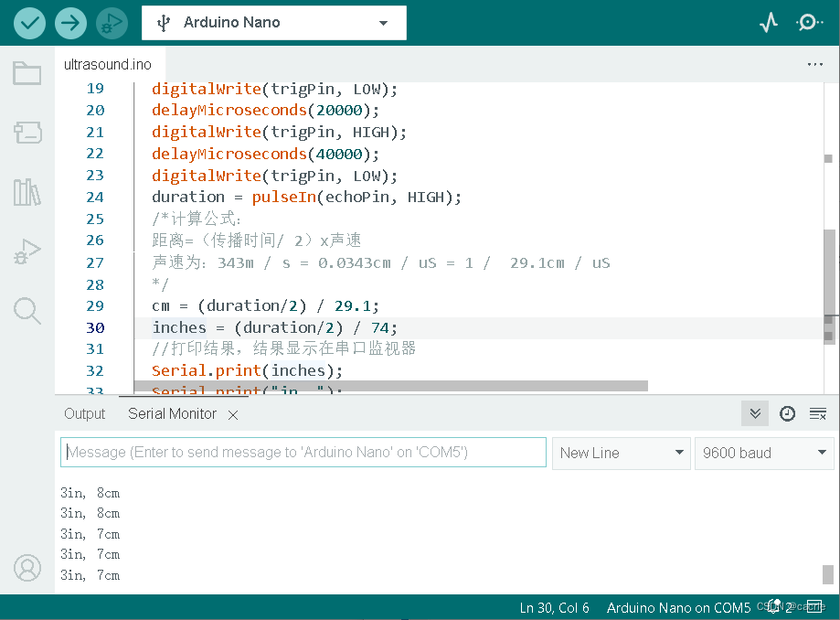The width and height of the screenshot is (840, 620).
Task: Click line number 24 in gutter
Action: click(95, 198)
